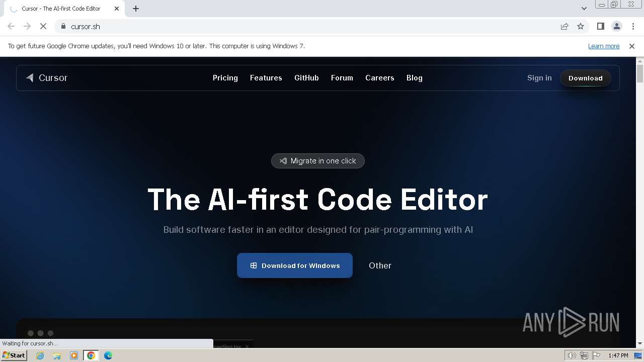The image size is (644, 362).
Task: Click the 1:47 PM clock
Action: pyautogui.click(x=618, y=355)
